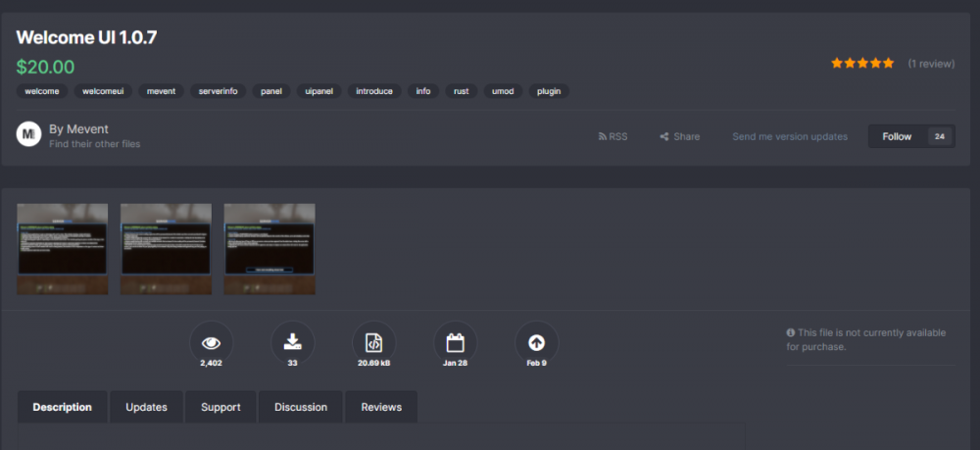
Task: Open the third screenshot thumbnail
Action: point(269,249)
